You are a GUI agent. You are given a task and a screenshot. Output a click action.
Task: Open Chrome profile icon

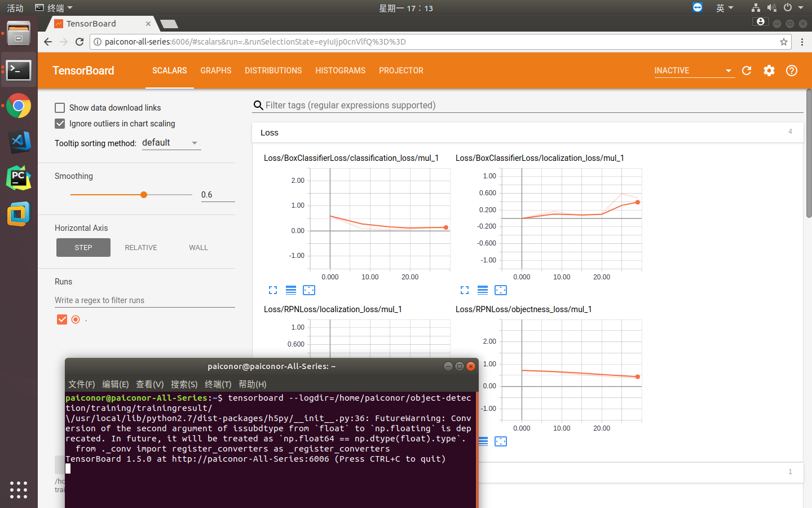(761, 21)
